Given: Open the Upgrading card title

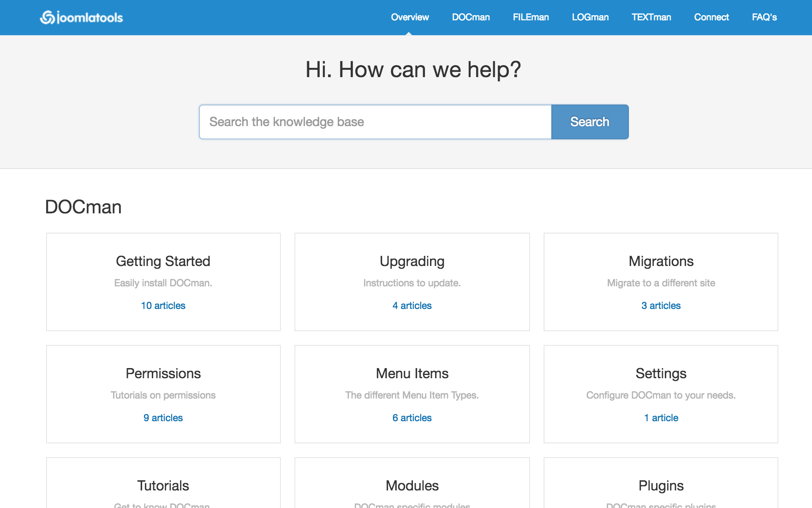Looking at the screenshot, I should [412, 261].
